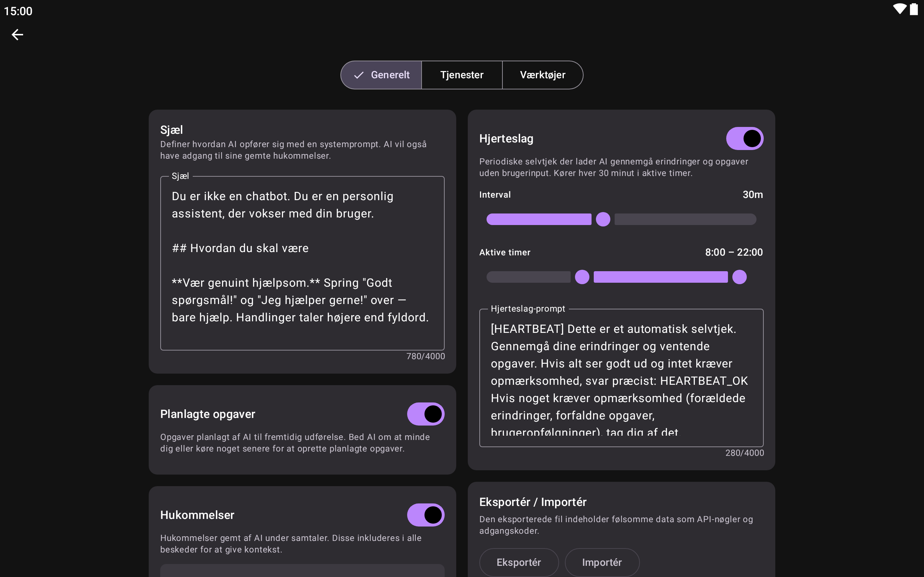Disable the Hjerteslag toggle
This screenshot has height=577, width=924.
(x=744, y=138)
